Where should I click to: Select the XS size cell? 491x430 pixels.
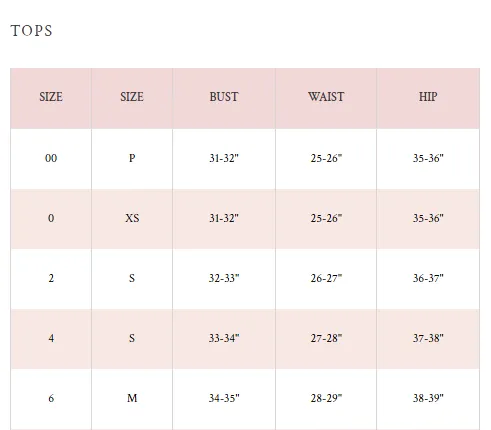pyautogui.click(x=132, y=218)
